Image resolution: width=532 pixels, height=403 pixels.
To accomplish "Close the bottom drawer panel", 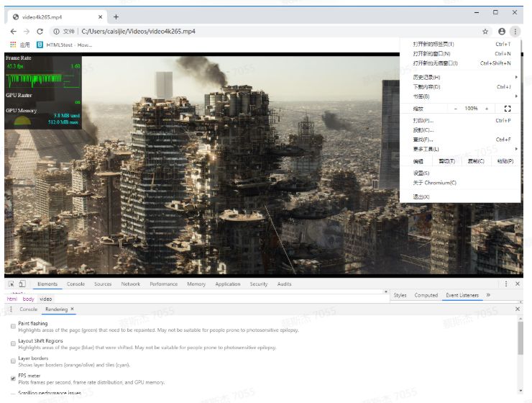I will click(x=518, y=309).
